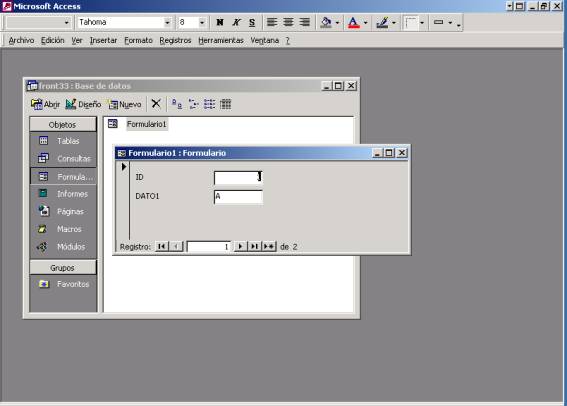Switch to small icons view
Viewport: 567px width, 406px height.
pos(193,104)
